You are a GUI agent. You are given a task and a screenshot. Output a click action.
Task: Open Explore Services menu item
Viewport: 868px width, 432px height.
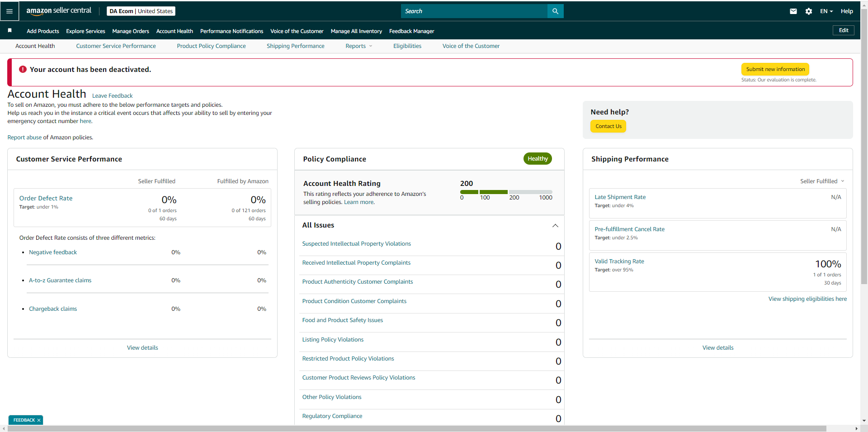[x=85, y=31]
